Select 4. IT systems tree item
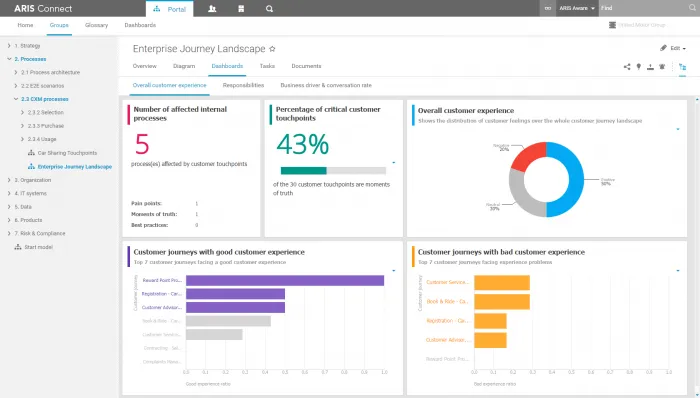The image size is (700, 398). point(30,194)
